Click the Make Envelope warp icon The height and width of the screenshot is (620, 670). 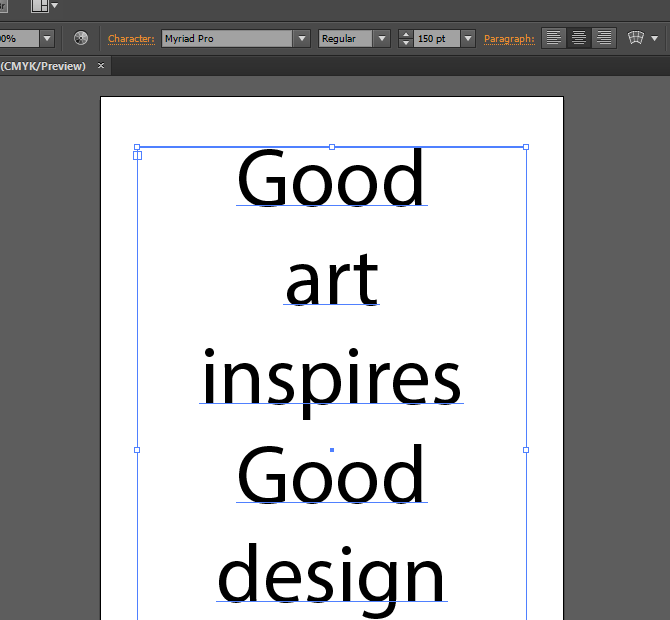coord(636,39)
